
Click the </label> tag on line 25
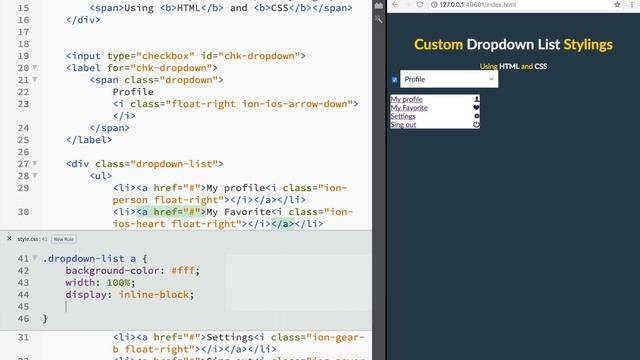pos(89,140)
